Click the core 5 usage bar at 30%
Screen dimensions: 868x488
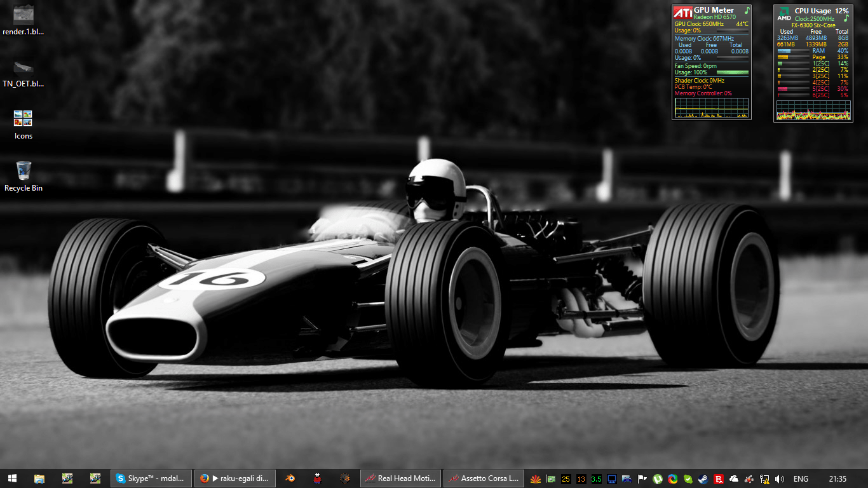793,89
